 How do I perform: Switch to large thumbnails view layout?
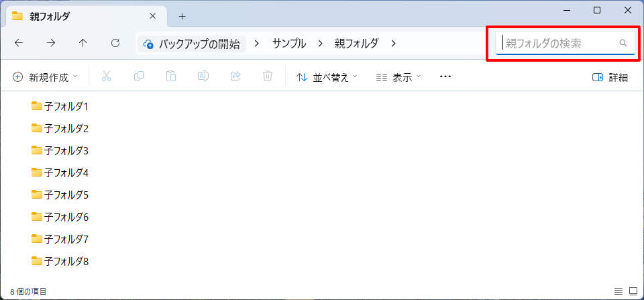(633, 292)
